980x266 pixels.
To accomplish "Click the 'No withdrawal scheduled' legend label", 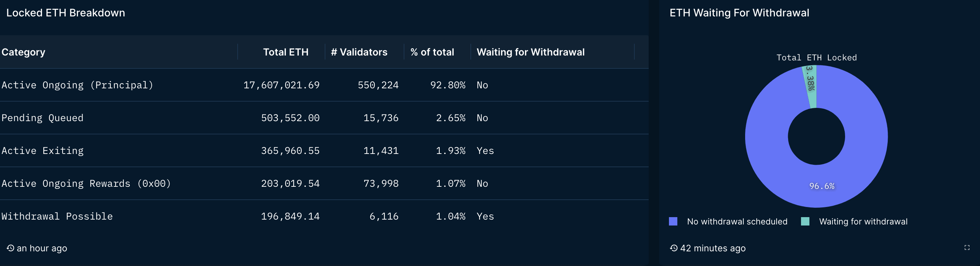I will pyautogui.click(x=737, y=222).
